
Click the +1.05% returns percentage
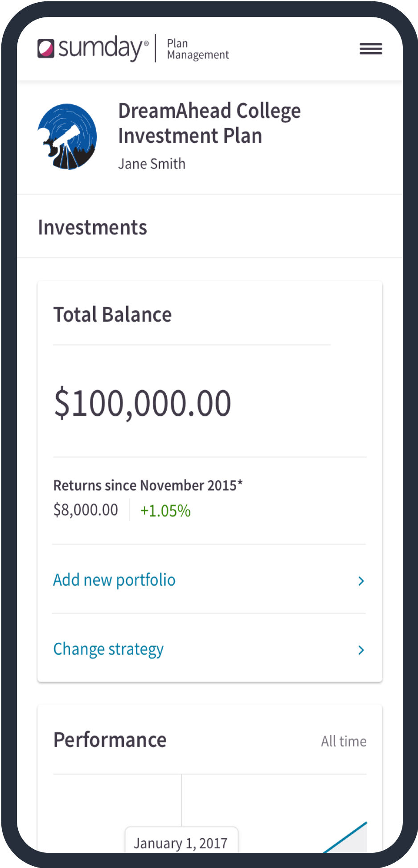click(x=165, y=511)
